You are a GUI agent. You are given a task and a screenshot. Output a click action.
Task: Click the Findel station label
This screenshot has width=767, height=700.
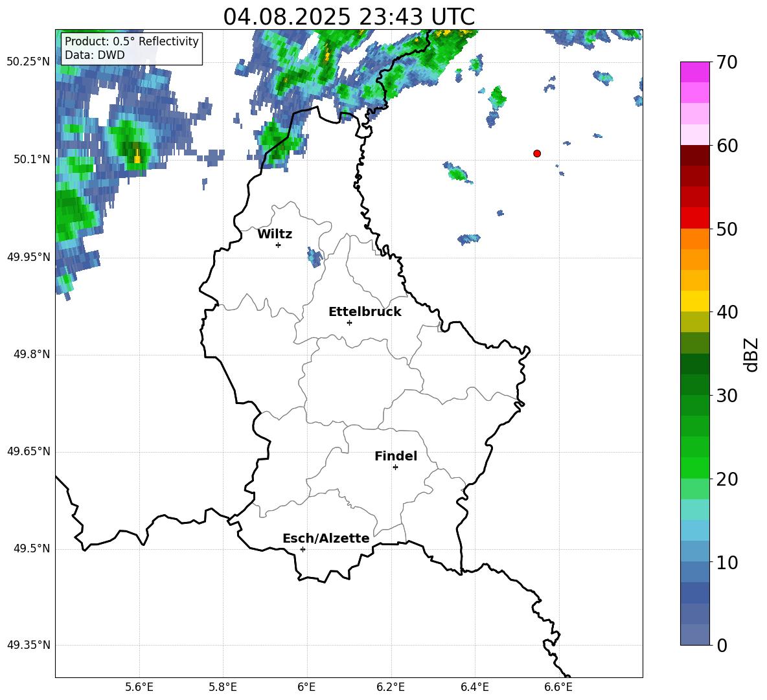396,456
